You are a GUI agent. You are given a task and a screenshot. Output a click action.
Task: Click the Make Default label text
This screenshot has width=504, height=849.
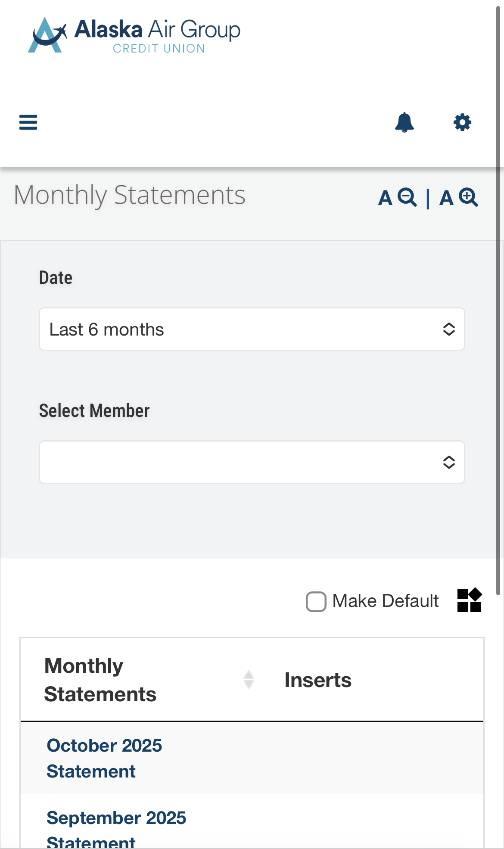click(386, 601)
